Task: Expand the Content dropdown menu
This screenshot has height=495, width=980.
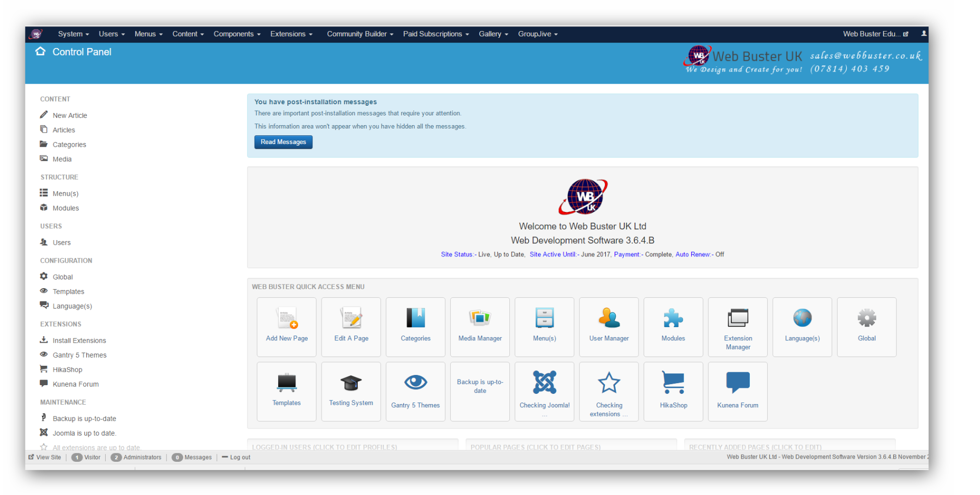Action: tap(188, 34)
